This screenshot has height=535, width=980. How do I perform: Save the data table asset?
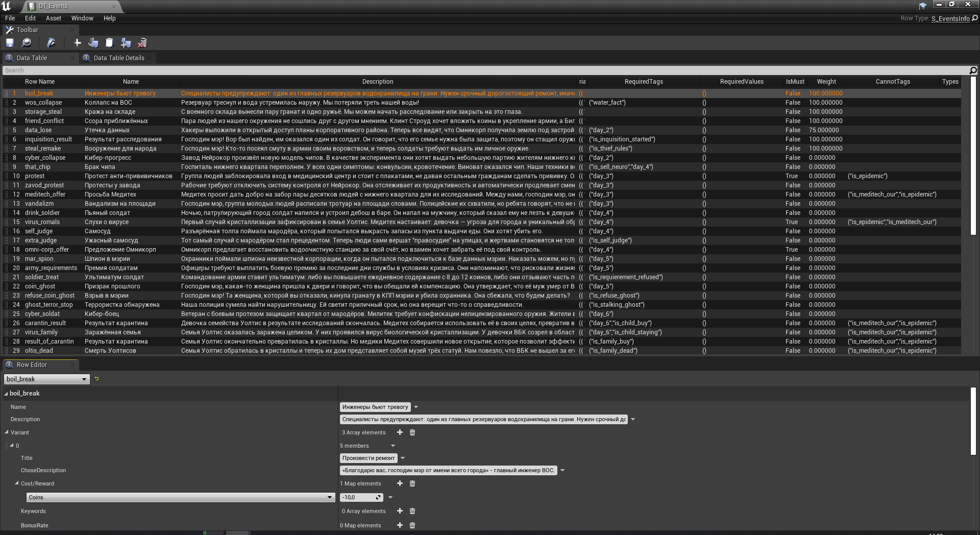pos(10,43)
